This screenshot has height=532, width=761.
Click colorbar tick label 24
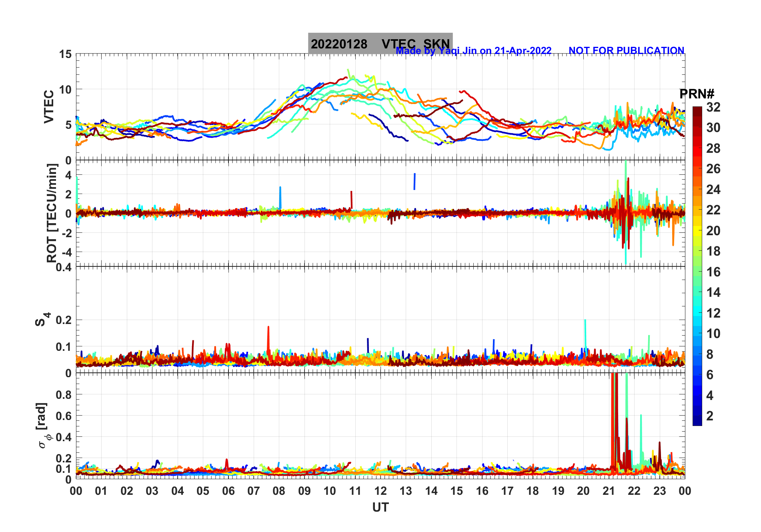click(713, 190)
